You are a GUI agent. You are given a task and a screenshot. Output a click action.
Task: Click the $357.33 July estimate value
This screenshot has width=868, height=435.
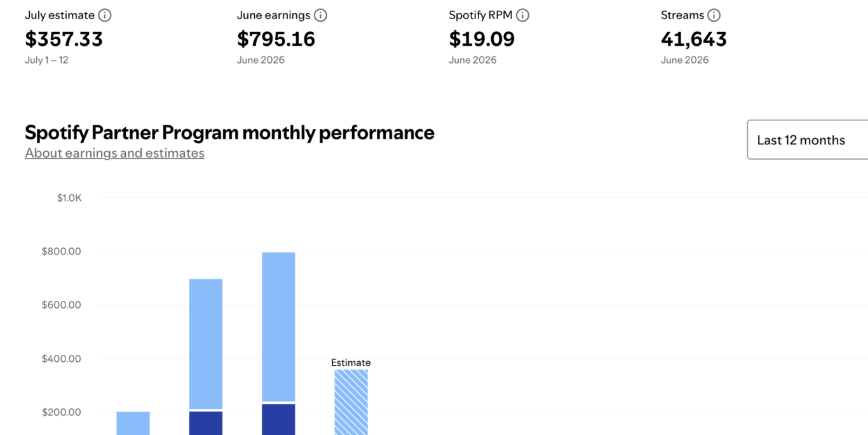coord(64,39)
